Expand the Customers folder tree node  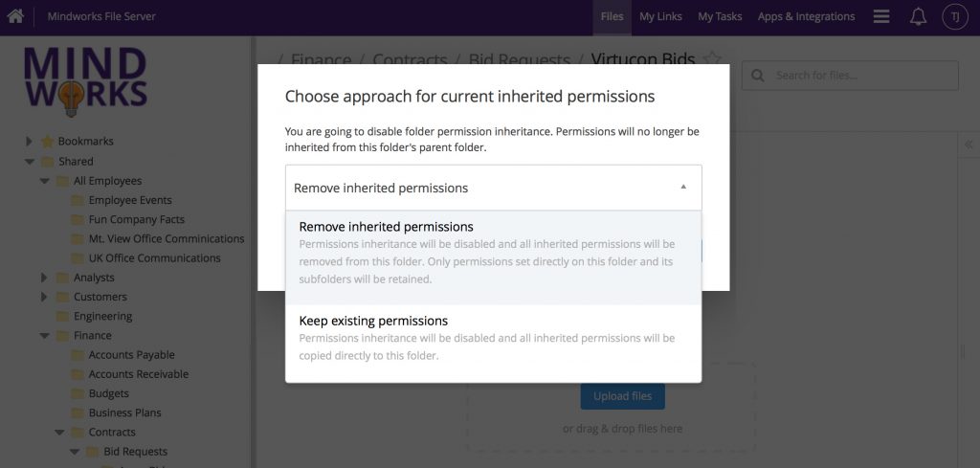(44, 297)
